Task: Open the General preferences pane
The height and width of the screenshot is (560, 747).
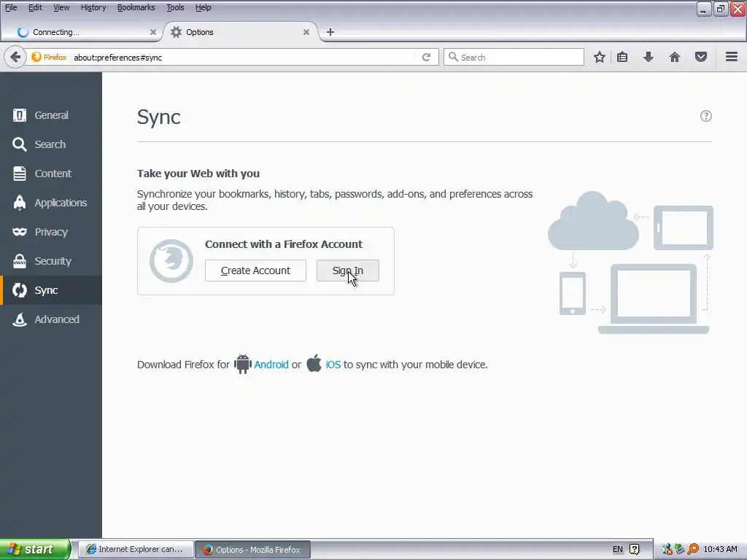Action: point(51,115)
